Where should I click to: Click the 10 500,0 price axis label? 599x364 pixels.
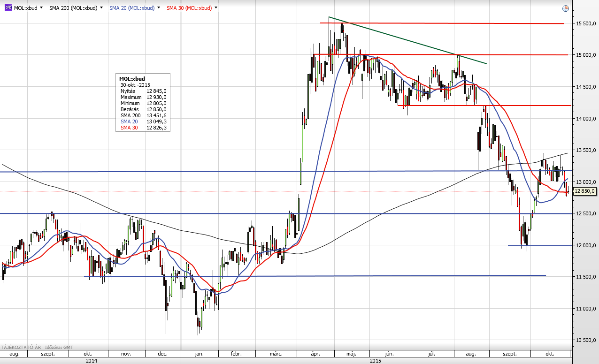(585, 340)
